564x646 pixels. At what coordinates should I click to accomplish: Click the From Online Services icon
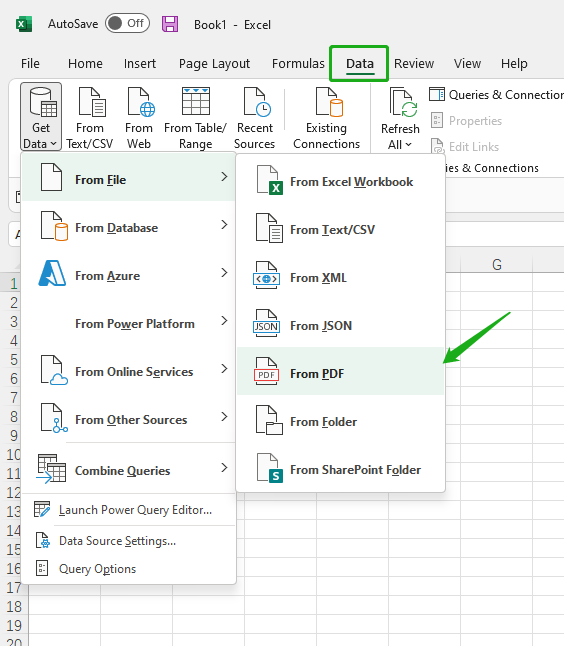(54, 370)
